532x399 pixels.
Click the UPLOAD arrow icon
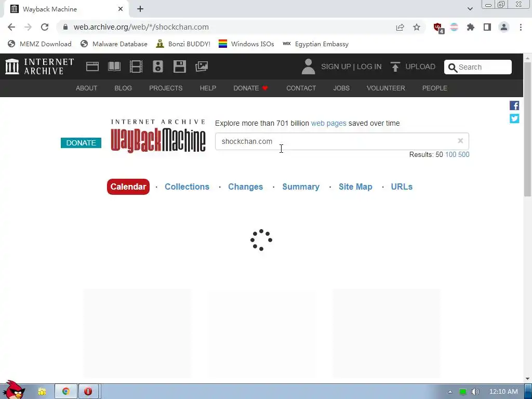tap(395, 66)
